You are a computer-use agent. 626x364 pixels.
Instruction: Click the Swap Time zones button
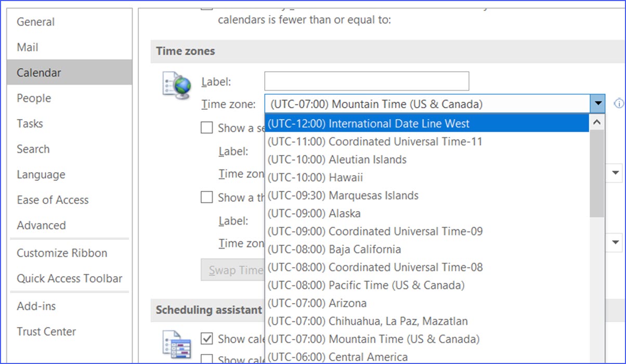click(232, 270)
